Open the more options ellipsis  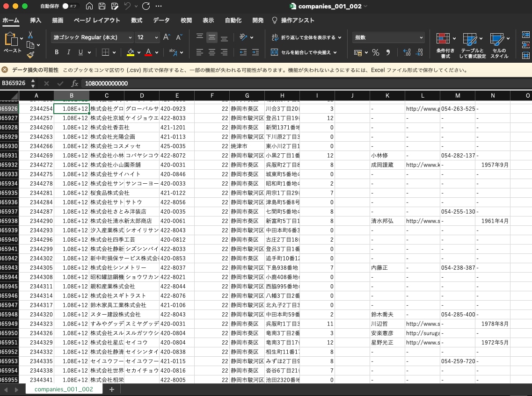[x=159, y=6]
